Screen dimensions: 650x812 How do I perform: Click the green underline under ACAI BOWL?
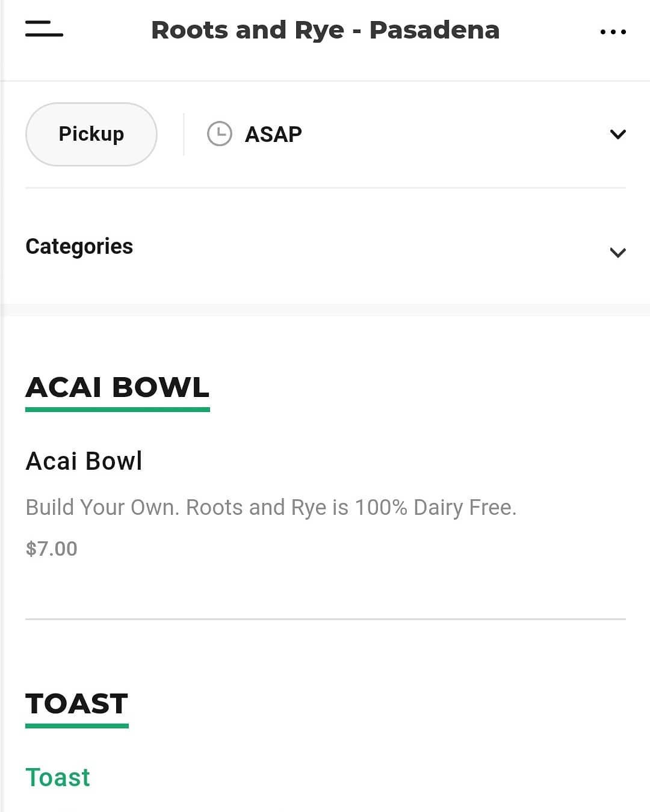[117, 410]
